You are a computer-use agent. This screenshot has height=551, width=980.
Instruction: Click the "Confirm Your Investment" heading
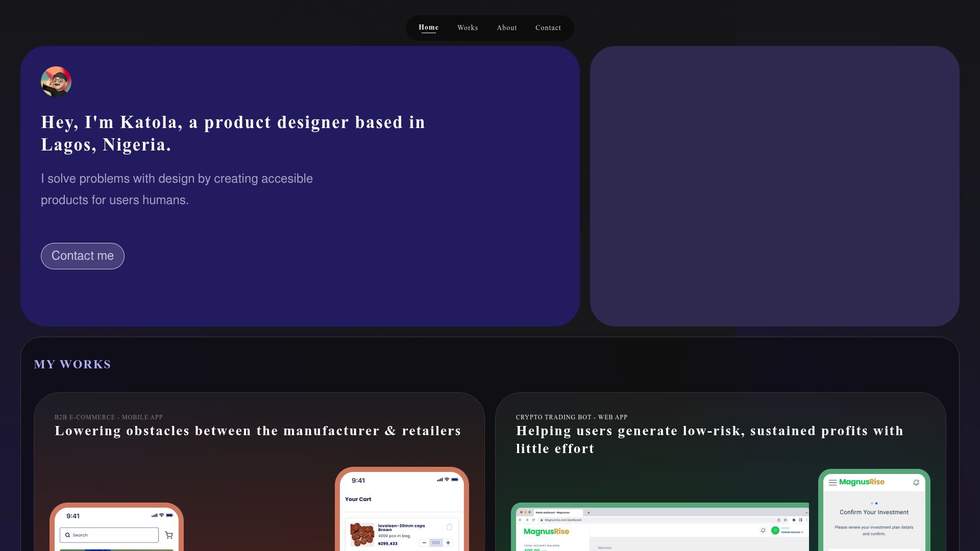(874, 512)
